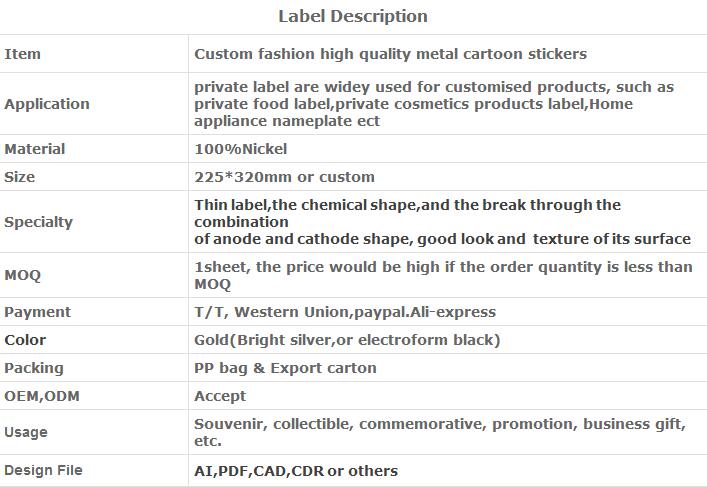Select the MOQ row label
The width and height of the screenshot is (707, 487).
coord(23,275)
